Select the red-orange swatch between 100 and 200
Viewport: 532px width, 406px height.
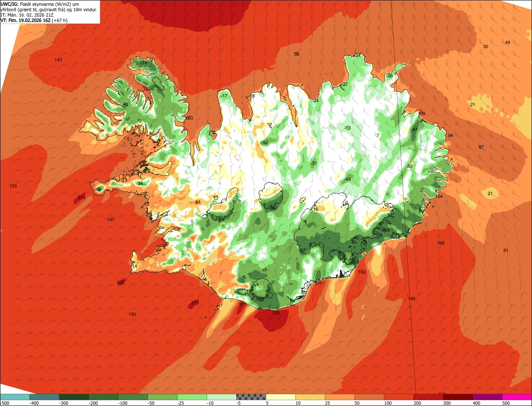click(x=399, y=397)
